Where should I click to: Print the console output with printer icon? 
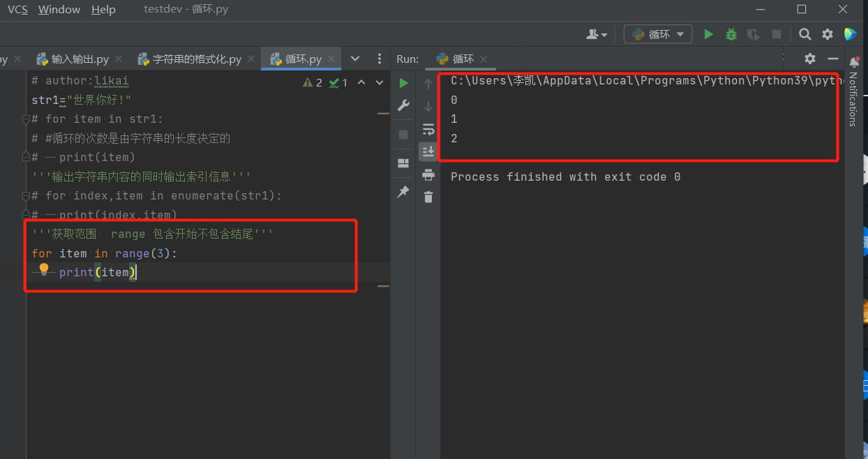click(428, 174)
